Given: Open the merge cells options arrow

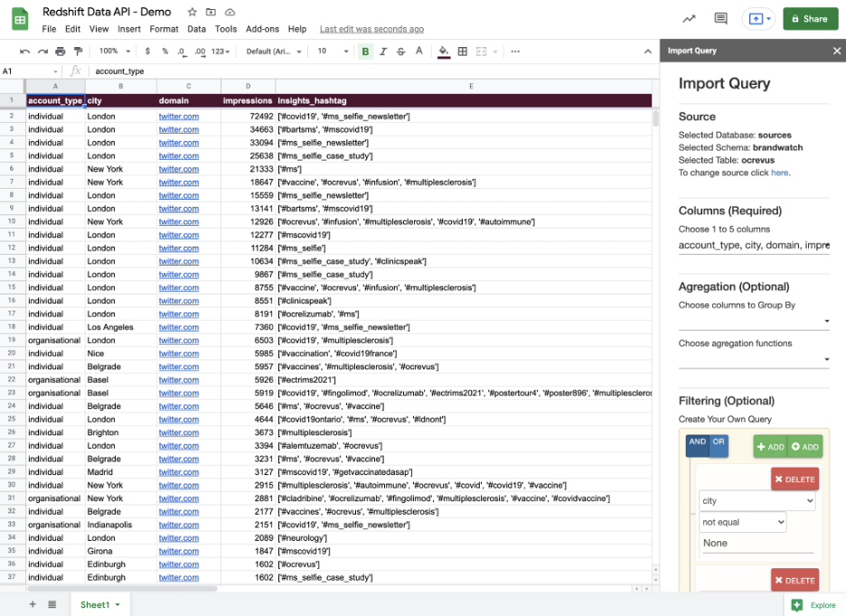Looking at the screenshot, I should tap(495, 51).
